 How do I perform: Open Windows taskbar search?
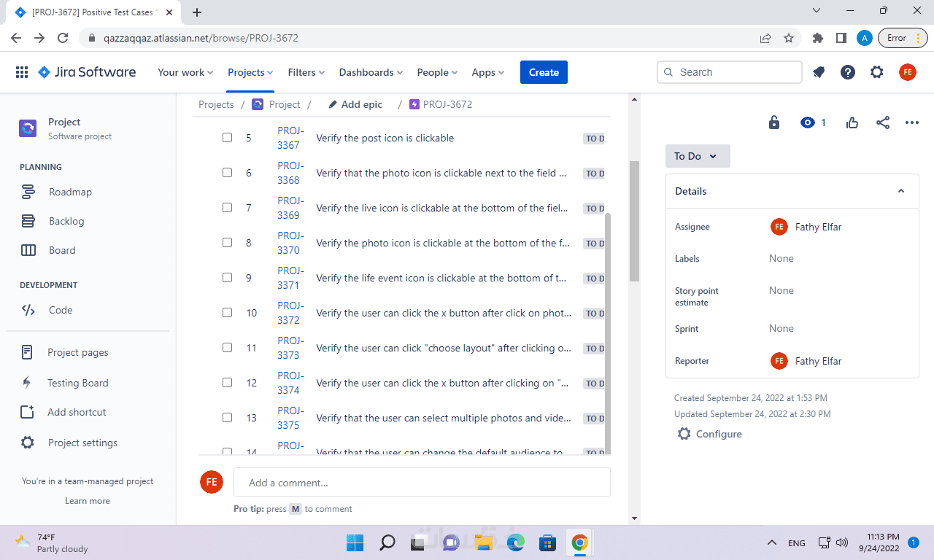pyautogui.click(x=387, y=542)
